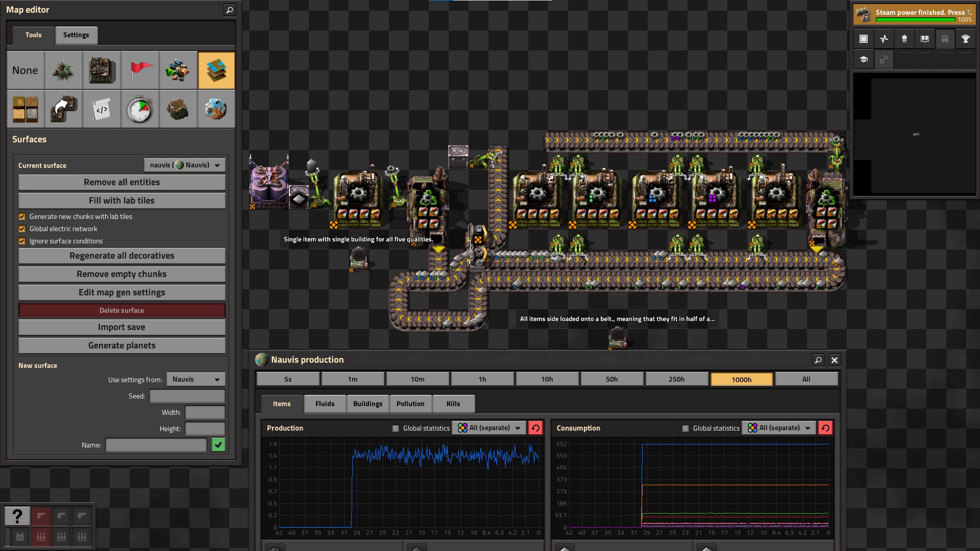
Task: Select the clone area arrow tool
Action: point(63,109)
